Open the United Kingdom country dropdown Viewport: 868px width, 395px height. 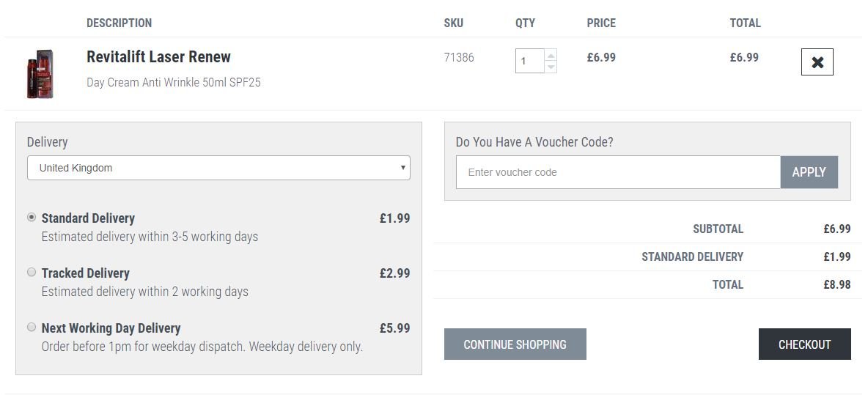218,168
